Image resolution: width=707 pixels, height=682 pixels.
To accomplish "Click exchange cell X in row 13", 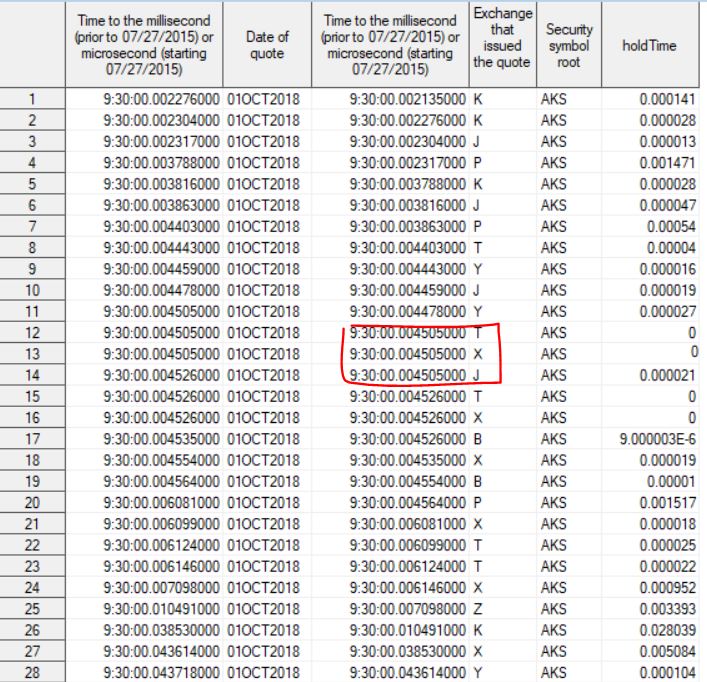I will pyautogui.click(x=478, y=354).
